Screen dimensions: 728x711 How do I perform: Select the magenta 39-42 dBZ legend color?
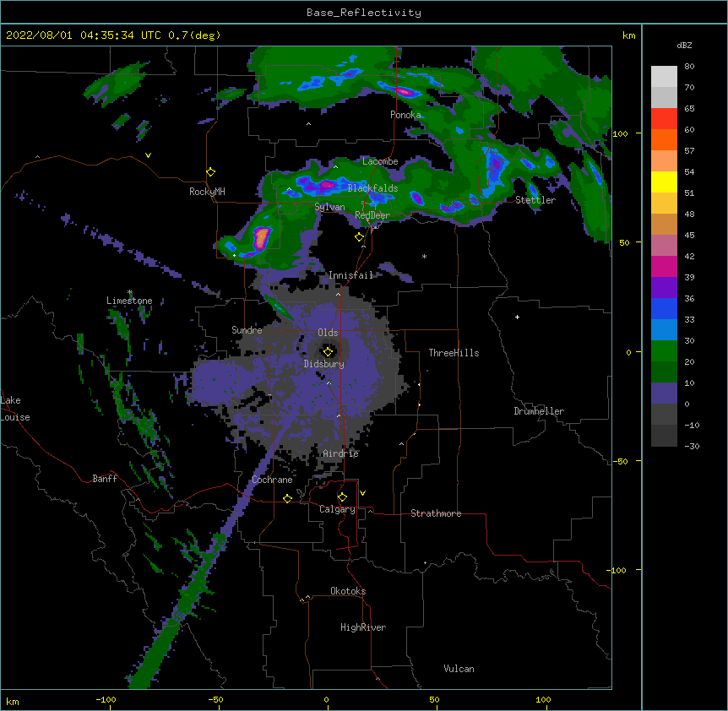(664, 266)
